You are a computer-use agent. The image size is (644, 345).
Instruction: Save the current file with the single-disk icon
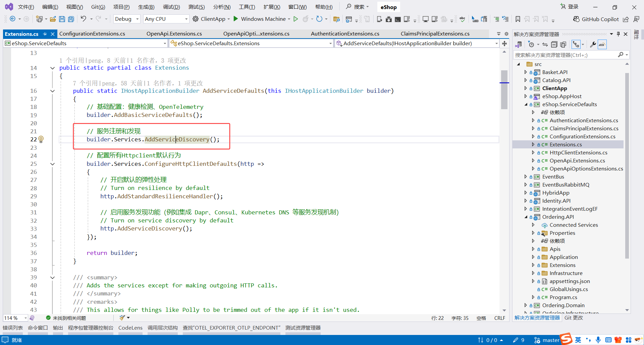[62, 19]
